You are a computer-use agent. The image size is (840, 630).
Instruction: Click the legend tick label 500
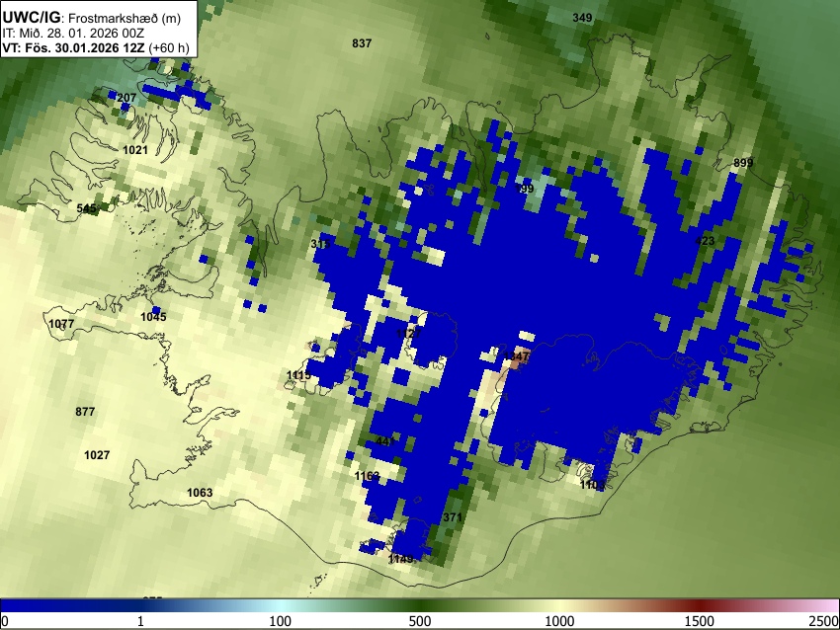tap(419, 621)
